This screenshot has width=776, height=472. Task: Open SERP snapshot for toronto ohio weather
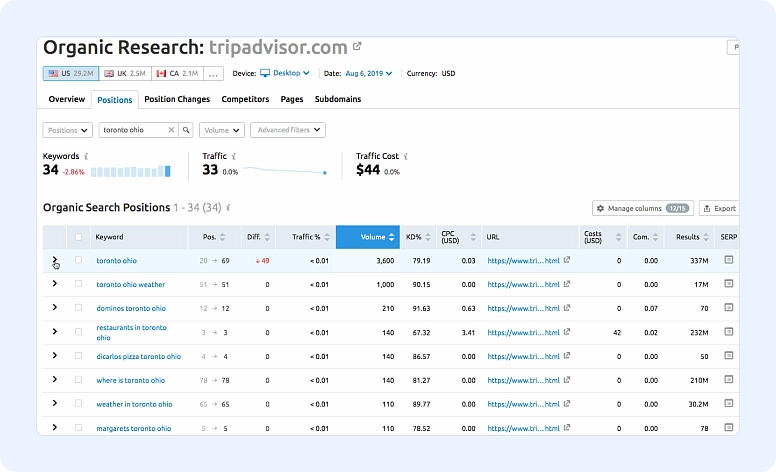coord(728,283)
